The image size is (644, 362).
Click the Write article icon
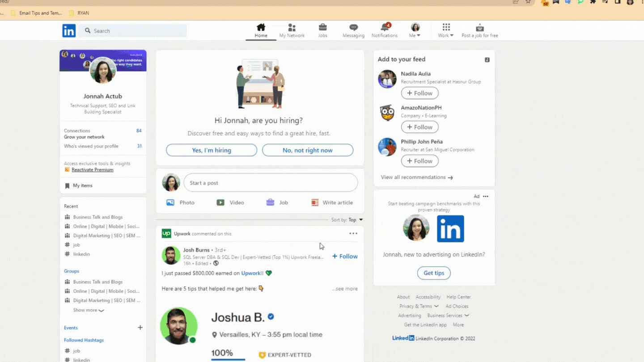coord(315,202)
